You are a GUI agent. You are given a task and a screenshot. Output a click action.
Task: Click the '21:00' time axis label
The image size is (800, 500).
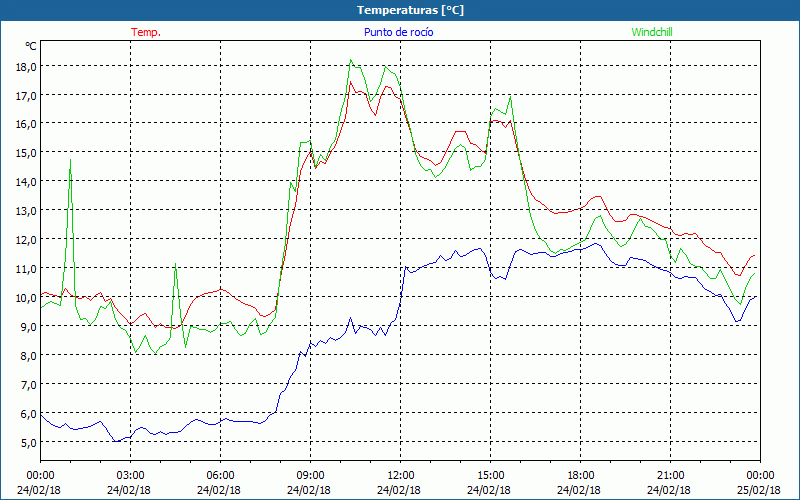point(670,475)
